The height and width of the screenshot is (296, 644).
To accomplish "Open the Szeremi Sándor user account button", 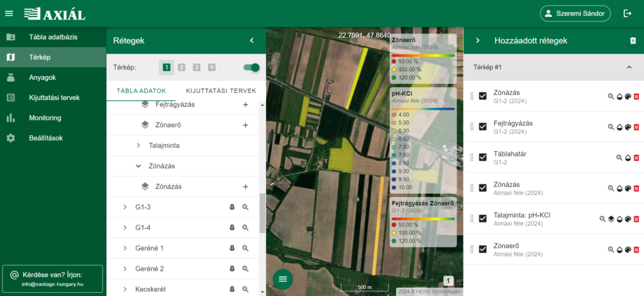I will point(575,13).
